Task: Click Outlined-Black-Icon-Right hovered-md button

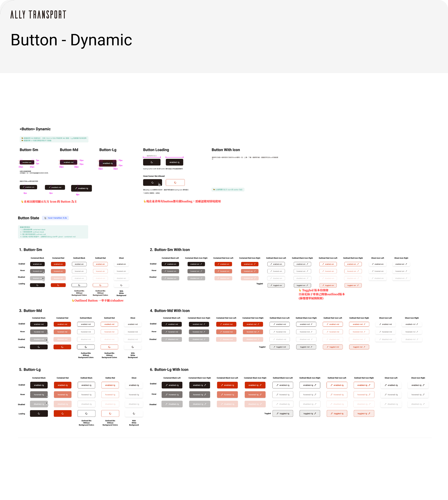Action: pos(306,332)
